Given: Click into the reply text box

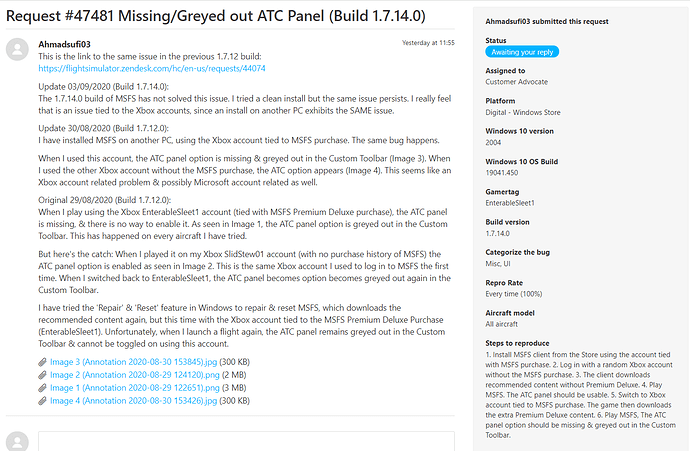Looking at the screenshot, I should 246,441.
